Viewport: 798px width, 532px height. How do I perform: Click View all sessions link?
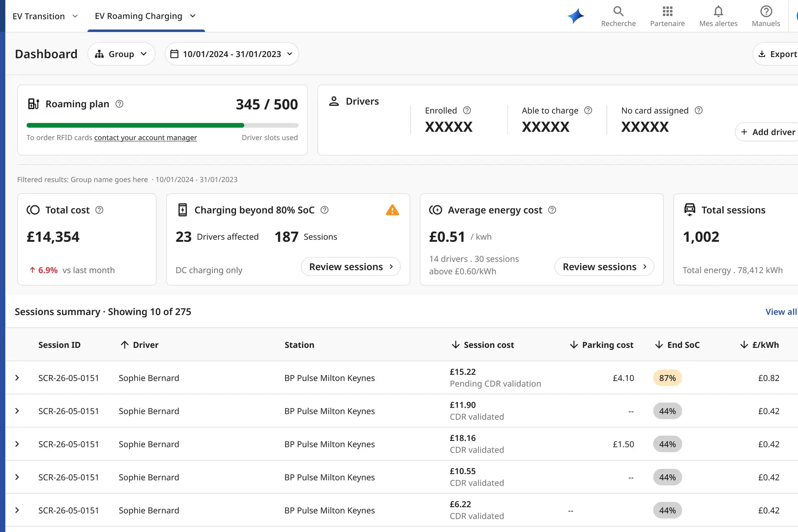(x=781, y=312)
